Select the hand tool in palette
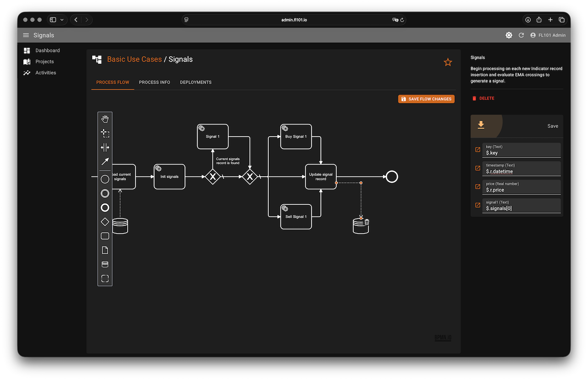This screenshot has width=588, height=380. (x=105, y=119)
